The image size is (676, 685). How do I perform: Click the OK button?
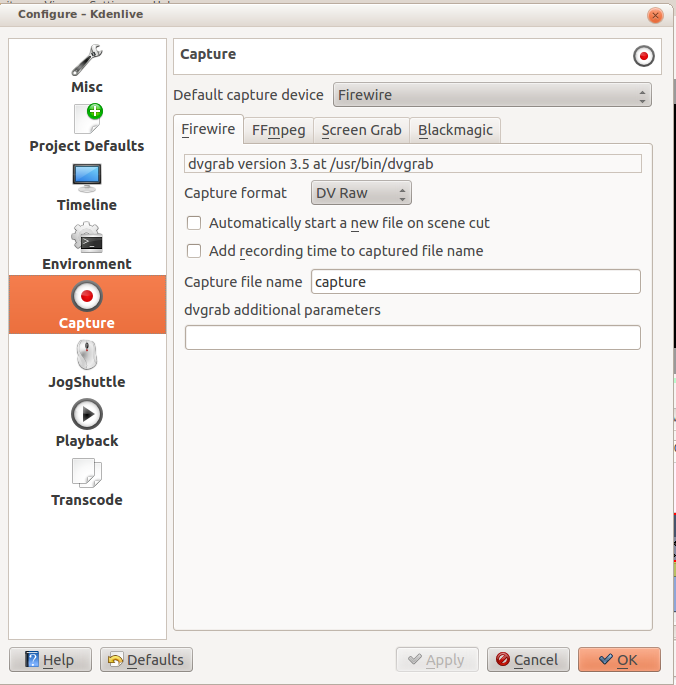click(x=619, y=659)
